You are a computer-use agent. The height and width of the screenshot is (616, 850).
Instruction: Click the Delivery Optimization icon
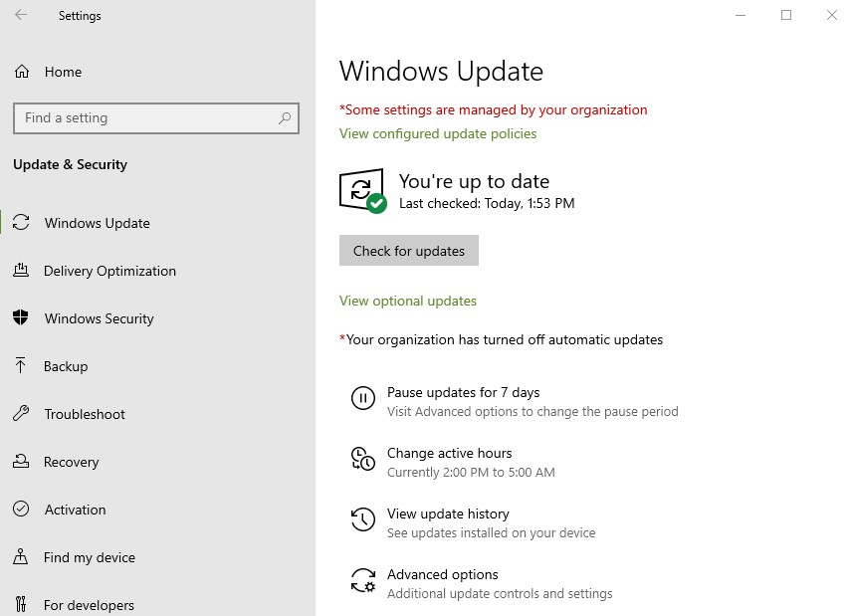21,270
